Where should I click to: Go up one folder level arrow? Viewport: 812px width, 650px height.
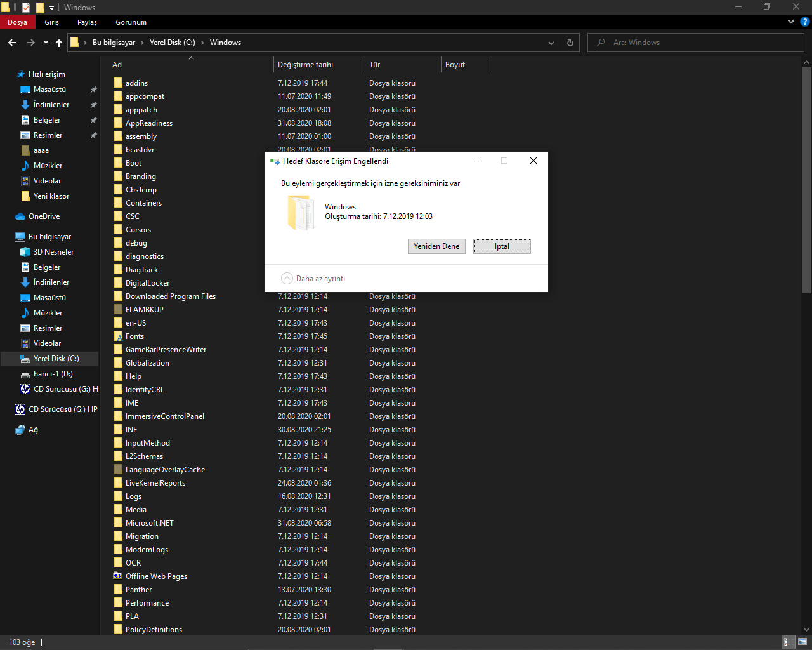pos(59,43)
